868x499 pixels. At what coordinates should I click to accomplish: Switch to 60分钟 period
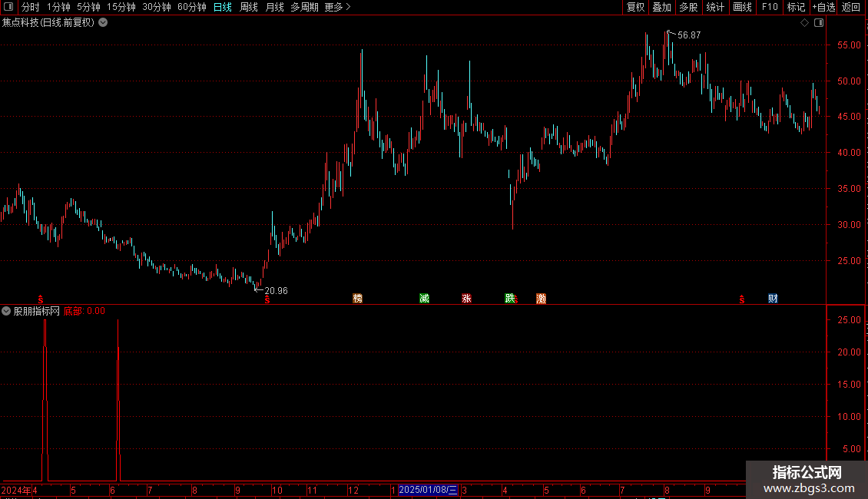[x=192, y=7]
